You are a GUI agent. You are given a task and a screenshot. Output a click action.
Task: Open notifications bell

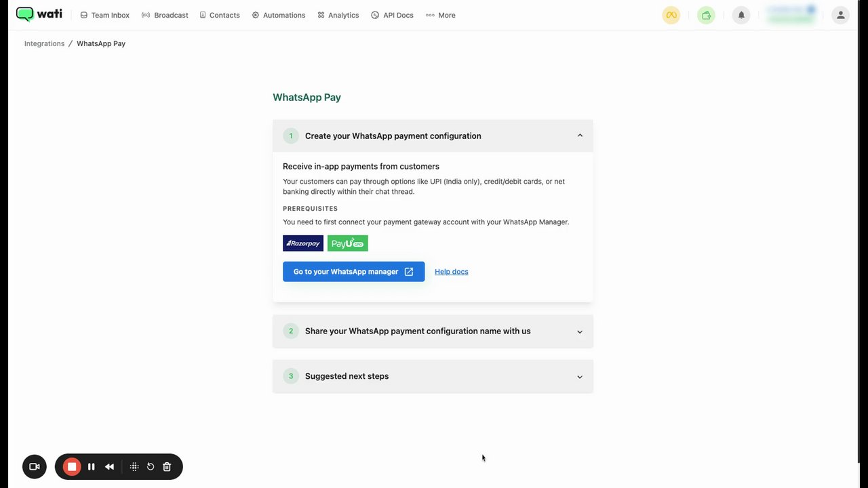741,15
